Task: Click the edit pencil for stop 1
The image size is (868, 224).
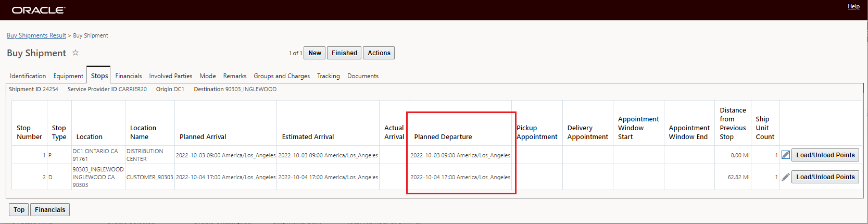Action: click(786, 155)
